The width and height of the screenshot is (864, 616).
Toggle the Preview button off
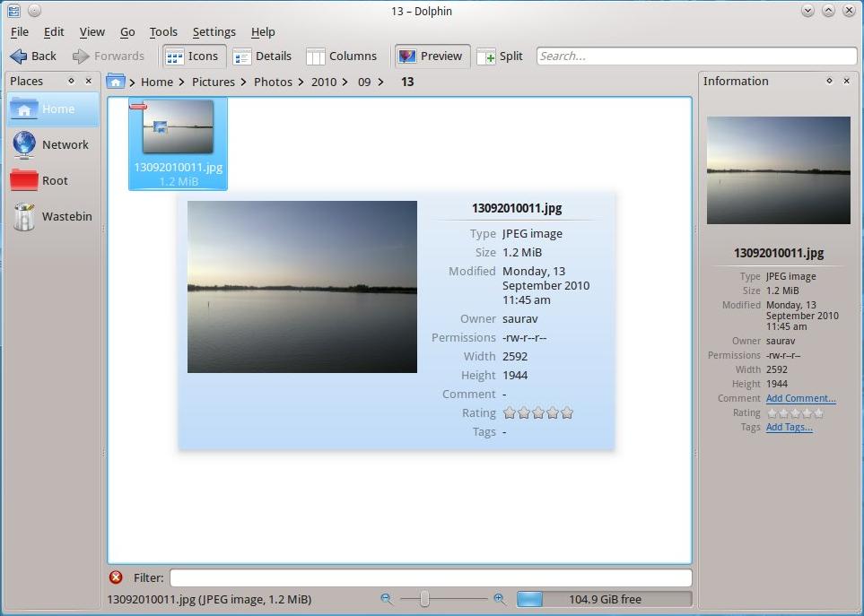[431, 56]
